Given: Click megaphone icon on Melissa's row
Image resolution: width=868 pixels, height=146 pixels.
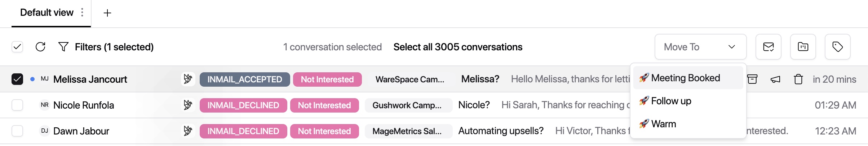Looking at the screenshot, I should [775, 79].
